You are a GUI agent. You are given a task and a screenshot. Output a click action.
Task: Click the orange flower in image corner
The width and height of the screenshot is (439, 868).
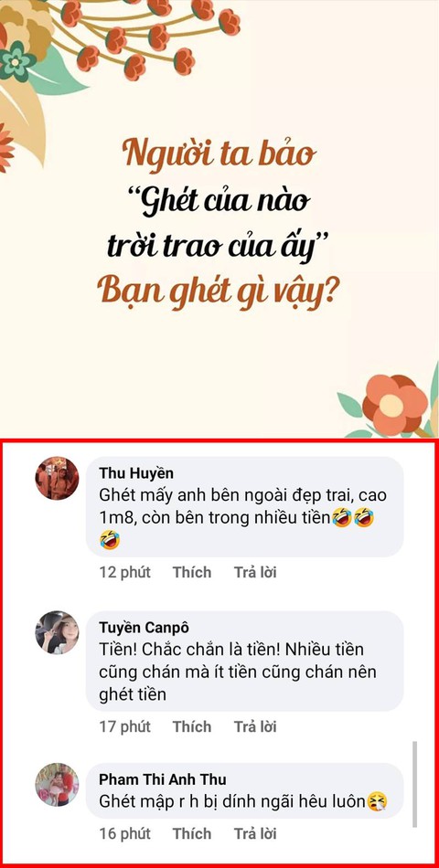click(x=395, y=404)
